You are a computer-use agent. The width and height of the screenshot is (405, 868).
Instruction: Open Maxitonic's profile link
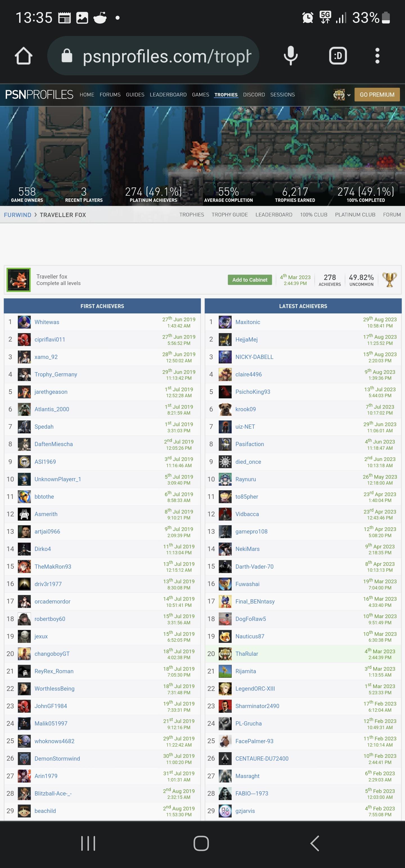click(x=247, y=322)
